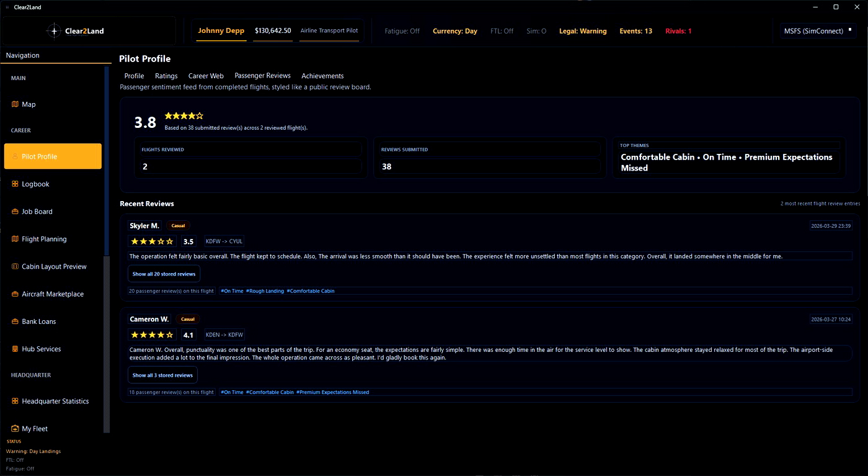Click the Cabin Layout Preview icon
This screenshot has height=476, width=868.
15,266
